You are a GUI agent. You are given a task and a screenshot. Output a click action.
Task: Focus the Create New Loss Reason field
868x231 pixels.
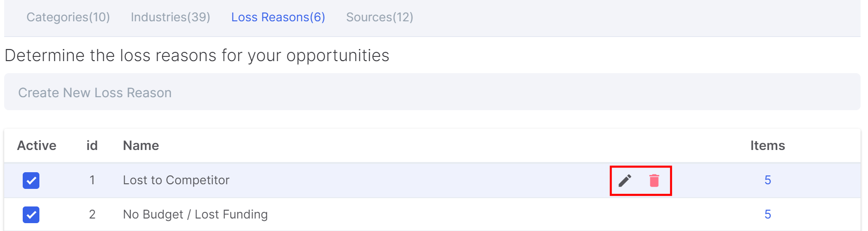pos(432,92)
